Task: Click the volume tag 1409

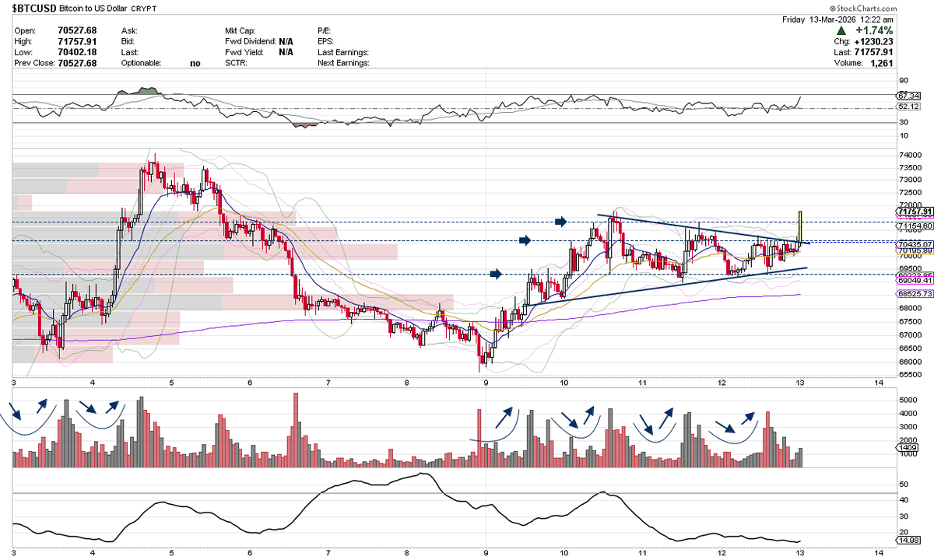Action: pyautogui.click(x=907, y=448)
